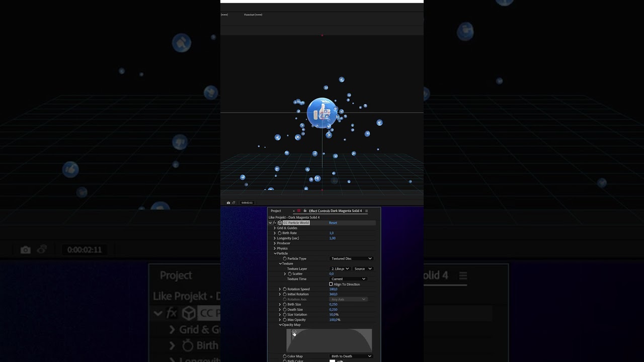Click inside the Opacity Map curve graph
This screenshot has width=644, height=362.
point(329,341)
